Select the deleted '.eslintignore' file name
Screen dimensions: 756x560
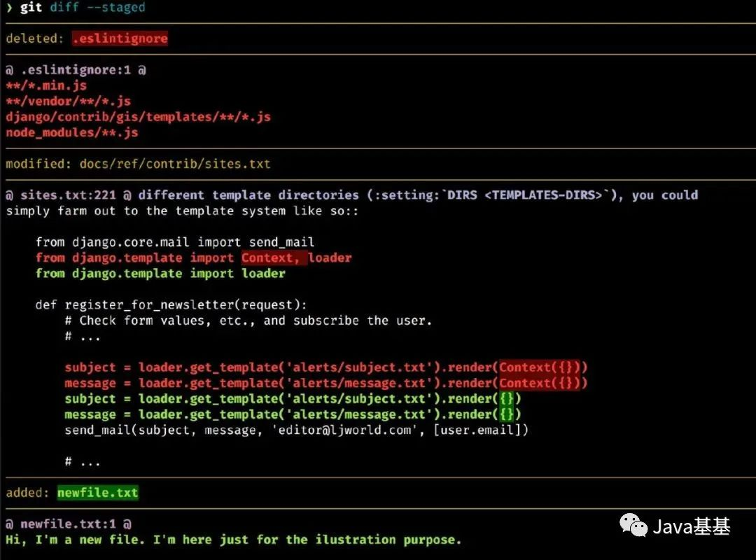(120, 38)
